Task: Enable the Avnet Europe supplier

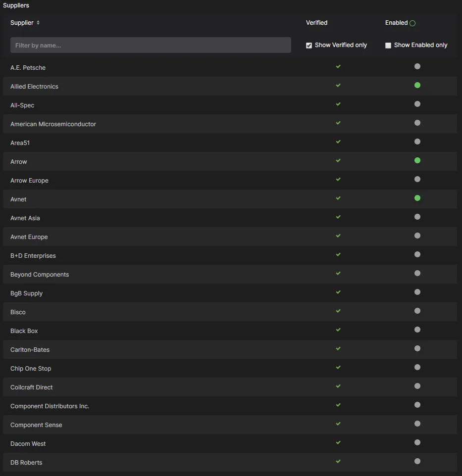Action: (x=417, y=236)
